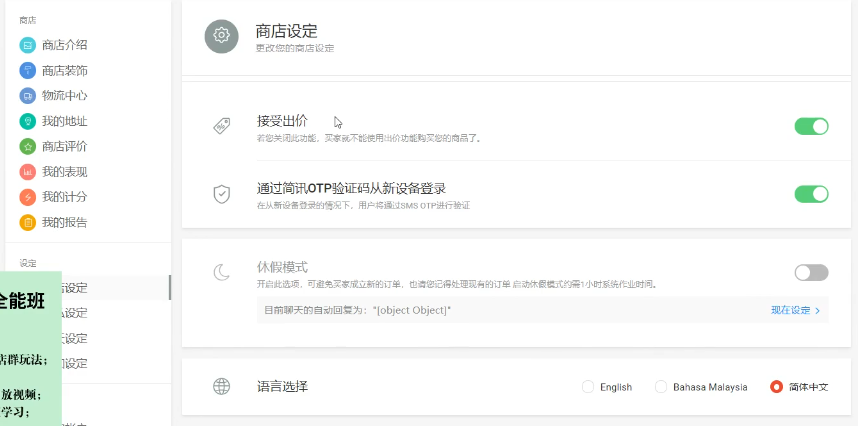This screenshot has width=858, height=426.
Task: Click the language globe icon
Action: tap(222, 387)
